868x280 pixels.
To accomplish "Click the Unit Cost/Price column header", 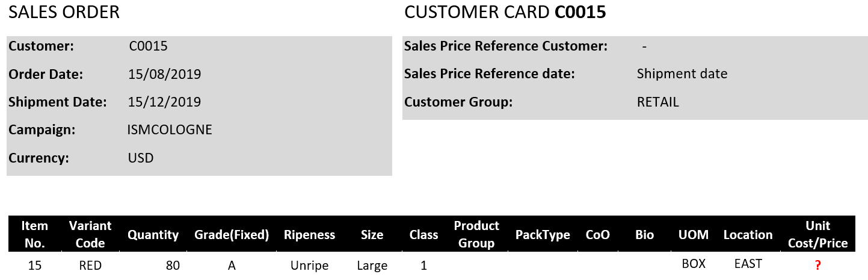I will 817,234.
